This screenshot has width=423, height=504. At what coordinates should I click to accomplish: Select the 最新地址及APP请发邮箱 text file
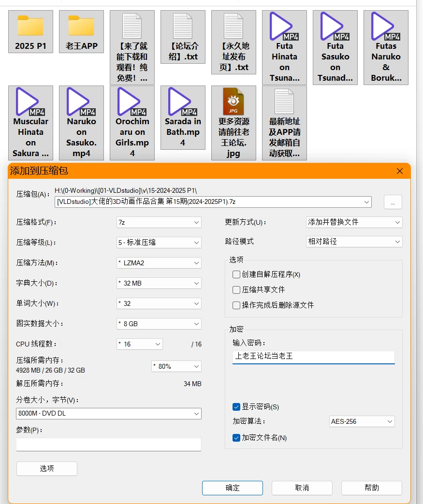tap(284, 123)
